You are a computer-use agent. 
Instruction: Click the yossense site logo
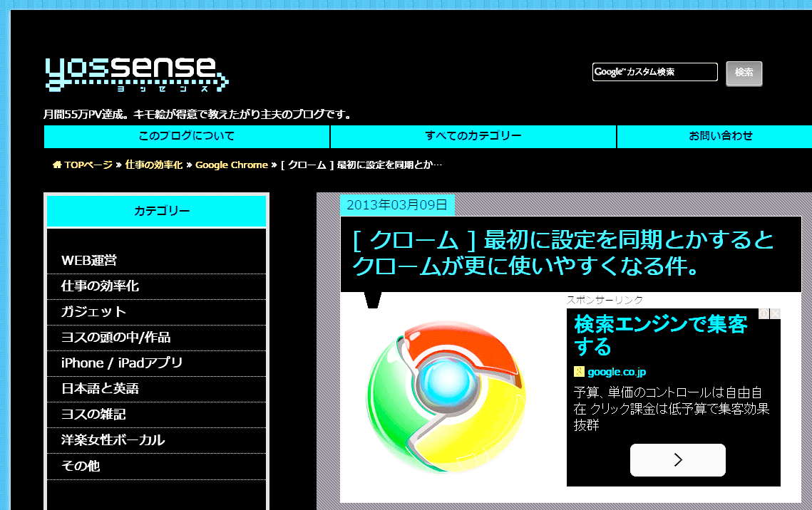point(137,75)
